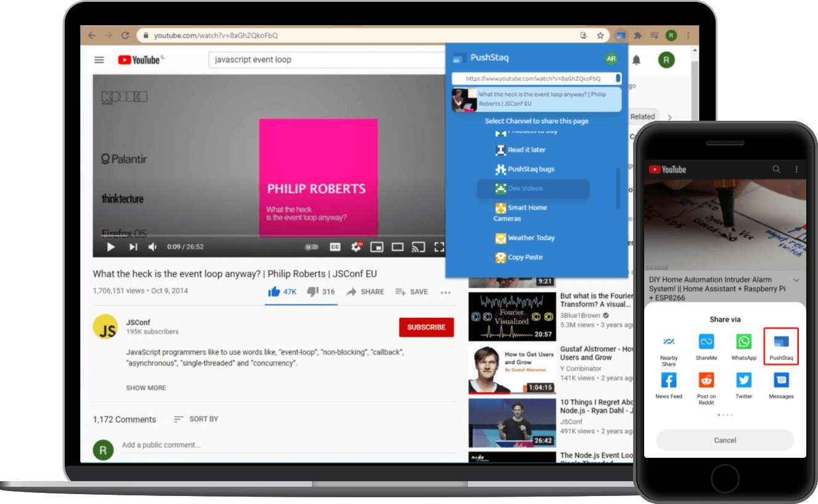Viewport: 818px width, 504px height.
Task: Tap Cancel on the phone share sheet
Action: point(725,440)
